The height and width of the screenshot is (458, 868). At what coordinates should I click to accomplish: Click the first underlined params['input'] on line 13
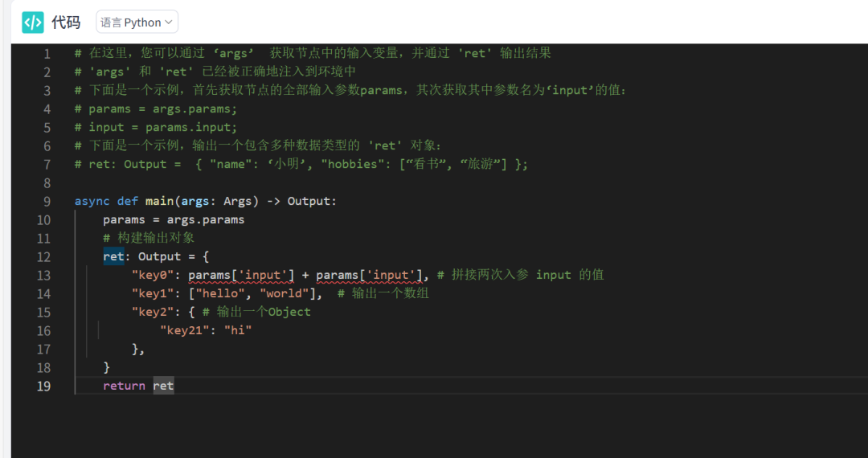241,275
